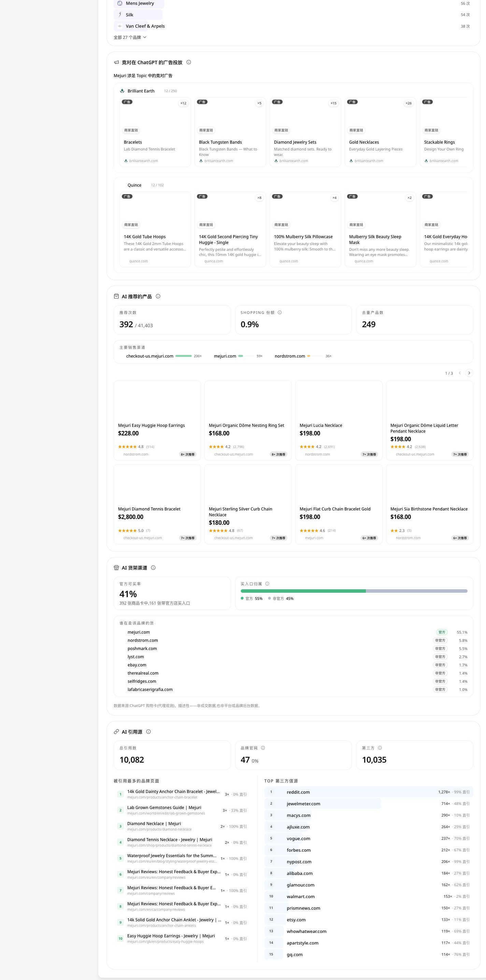
Task: Open Diamond Jewelry Sets ad card
Action: coord(305,132)
